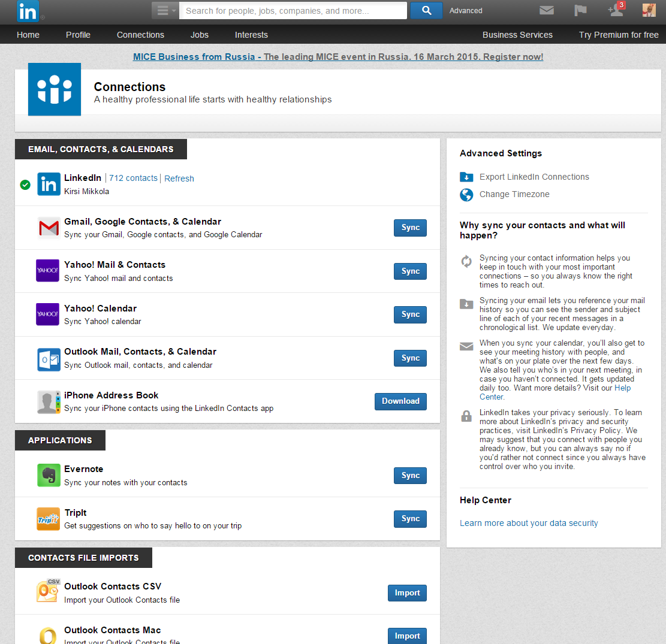This screenshot has height=644, width=666.
Task: Click the TripIt title text
Action: tap(75, 513)
